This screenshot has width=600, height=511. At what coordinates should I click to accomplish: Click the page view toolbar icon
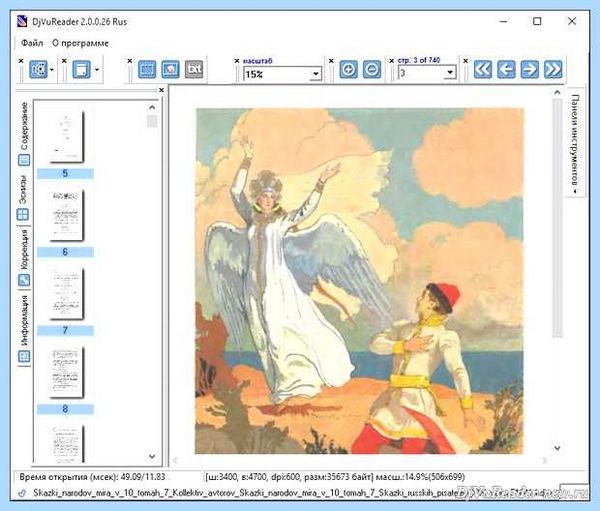pyautogui.click(x=81, y=69)
